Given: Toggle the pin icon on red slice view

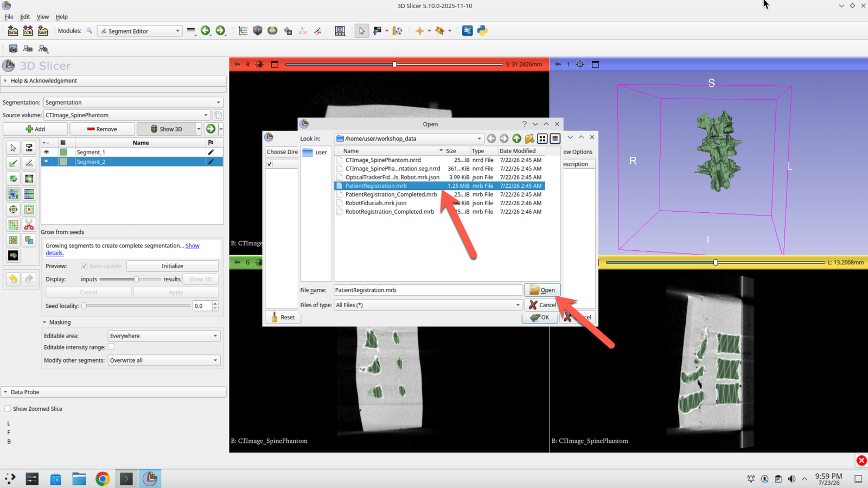Looking at the screenshot, I should pos(237,65).
